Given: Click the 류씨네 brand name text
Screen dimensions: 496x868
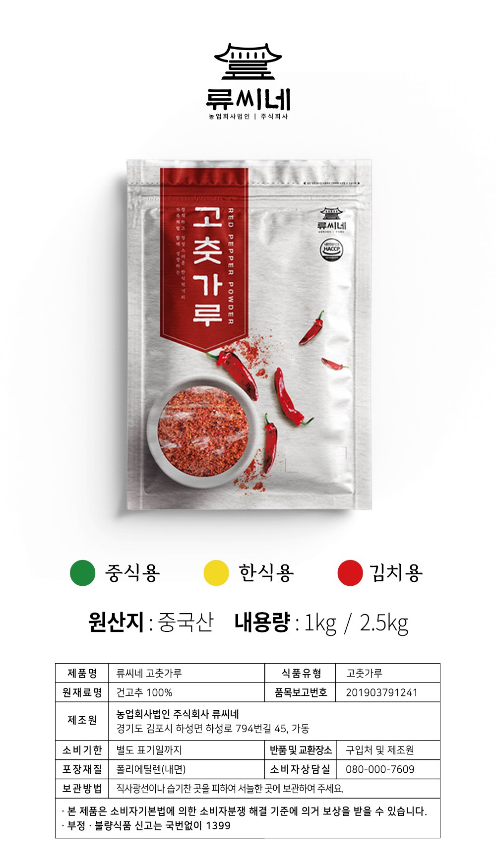Looking at the screenshot, I should point(248,99).
